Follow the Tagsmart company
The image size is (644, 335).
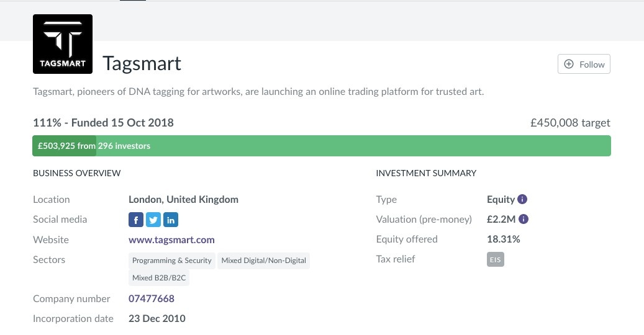point(584,65)
